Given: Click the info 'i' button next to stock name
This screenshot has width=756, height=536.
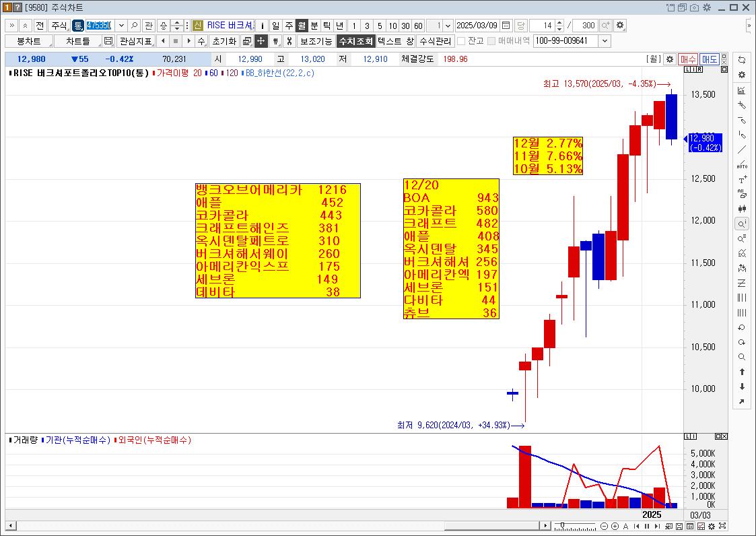Looking at the screenshot, I should (262, 26).
